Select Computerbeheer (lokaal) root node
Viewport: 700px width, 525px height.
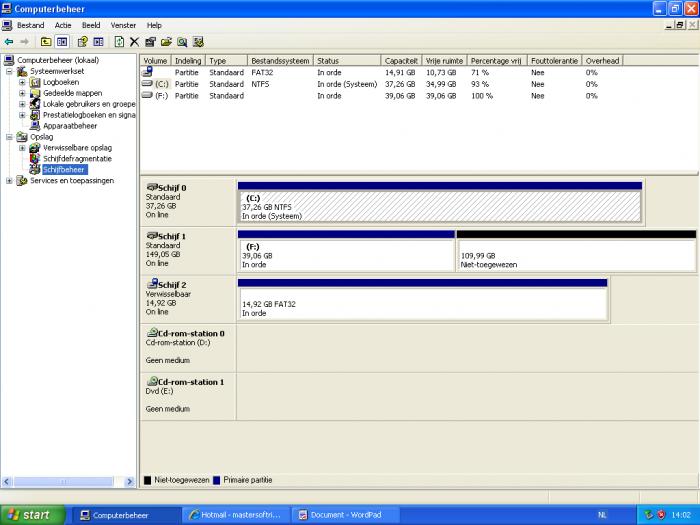(x=58, y=60)
